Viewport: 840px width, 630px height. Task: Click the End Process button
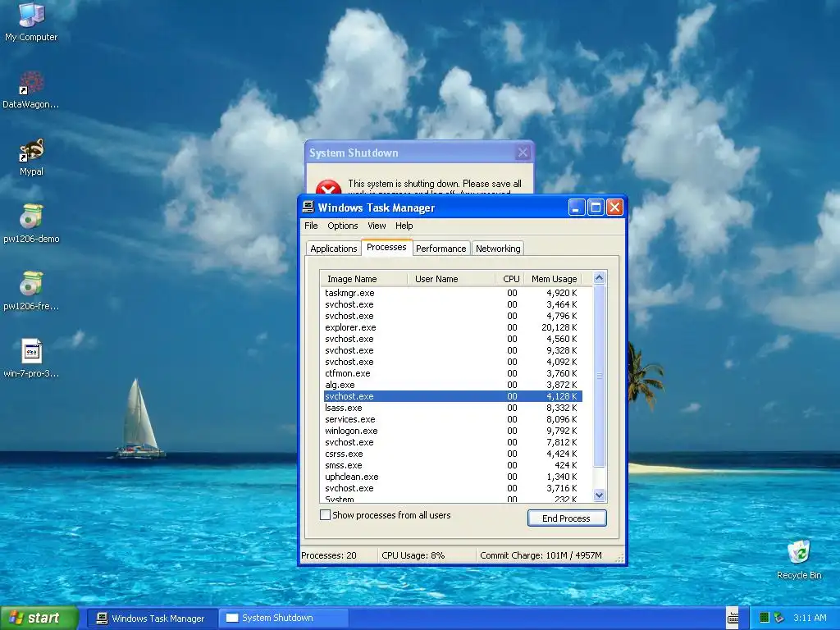pyautogui.click(x=567, y=518)
